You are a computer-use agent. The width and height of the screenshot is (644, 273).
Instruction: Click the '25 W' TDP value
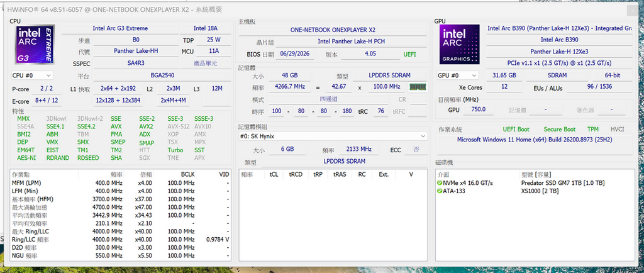[214, 40]
